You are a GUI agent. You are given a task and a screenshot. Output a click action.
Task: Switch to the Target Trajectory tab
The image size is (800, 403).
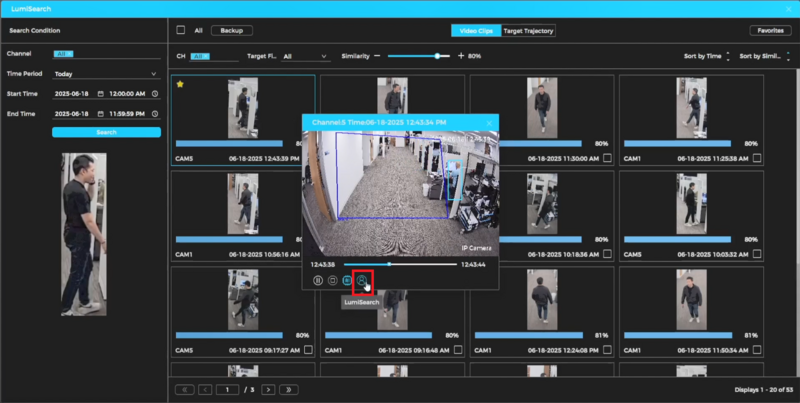pyautogui.click(x=528, y=31)
